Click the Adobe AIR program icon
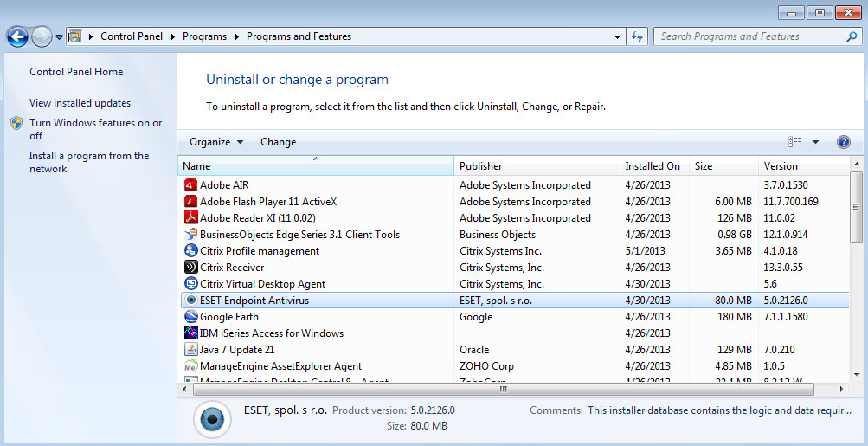Screen dimensions: 868x446 click(x=191, y=185)
